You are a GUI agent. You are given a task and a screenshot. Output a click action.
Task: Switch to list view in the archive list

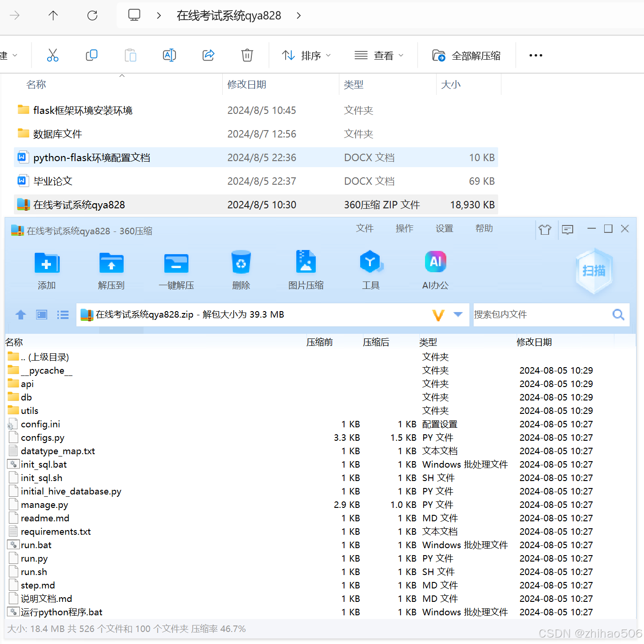click(x=63, y=315)
